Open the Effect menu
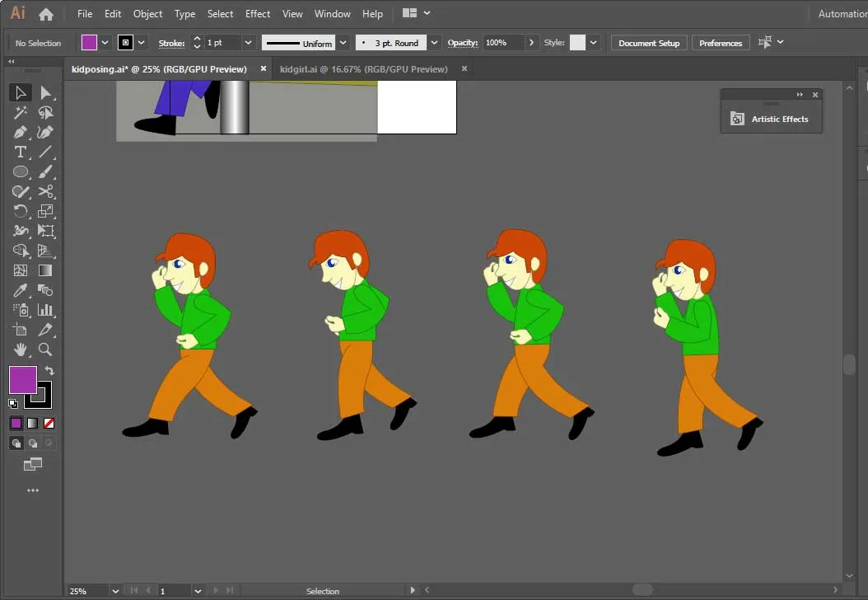The height and width of the screenshot is (600, 868). point(258,14)
